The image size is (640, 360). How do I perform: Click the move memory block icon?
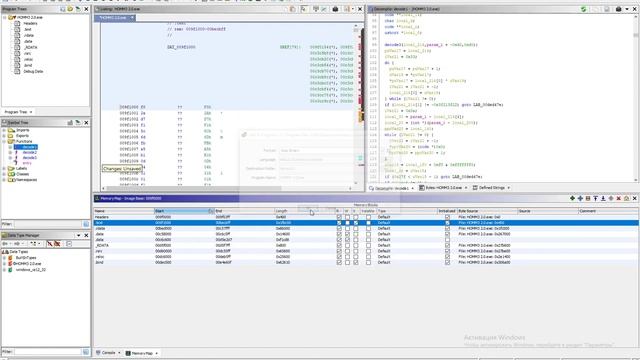pos(580,198)
